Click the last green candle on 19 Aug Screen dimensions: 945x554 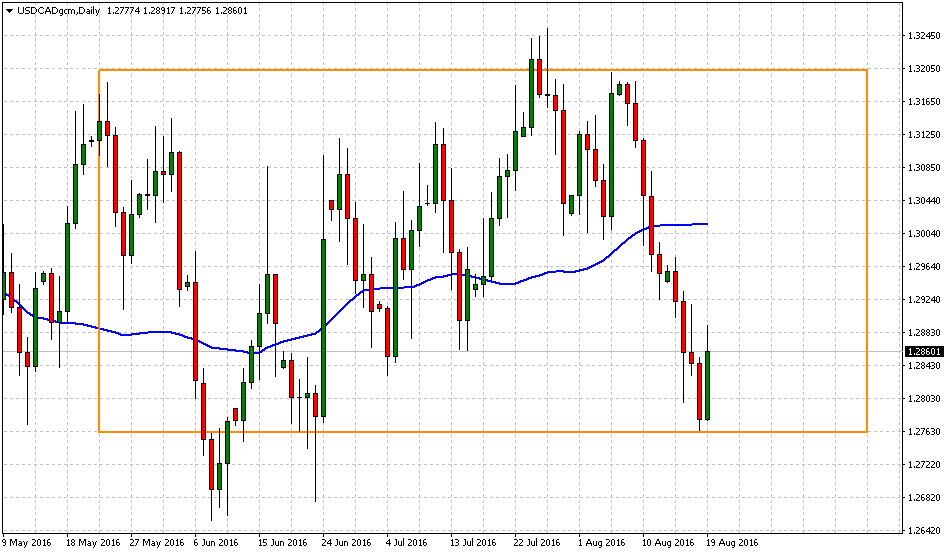707,385
